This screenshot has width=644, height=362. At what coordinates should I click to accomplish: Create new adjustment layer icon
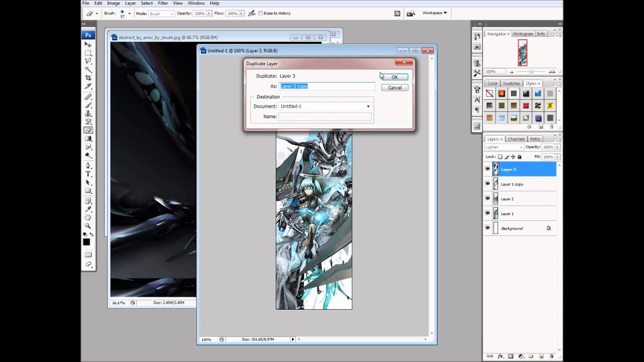[521, 356]
